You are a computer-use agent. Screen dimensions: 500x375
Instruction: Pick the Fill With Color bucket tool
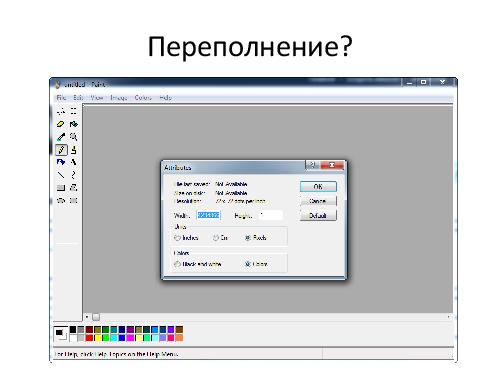pos(73,124)
